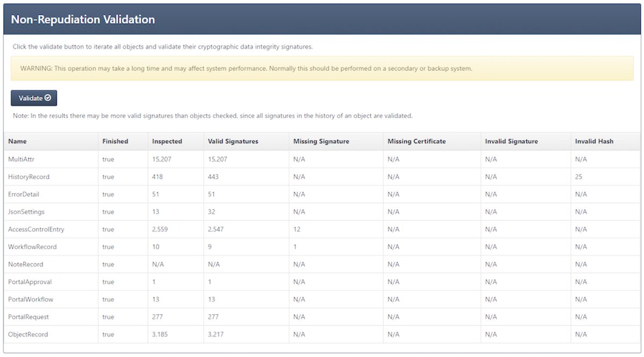Click the Name column header
The width and height of the screenshot is (644, 357).
pyautogui.click(x=17, y=141)
